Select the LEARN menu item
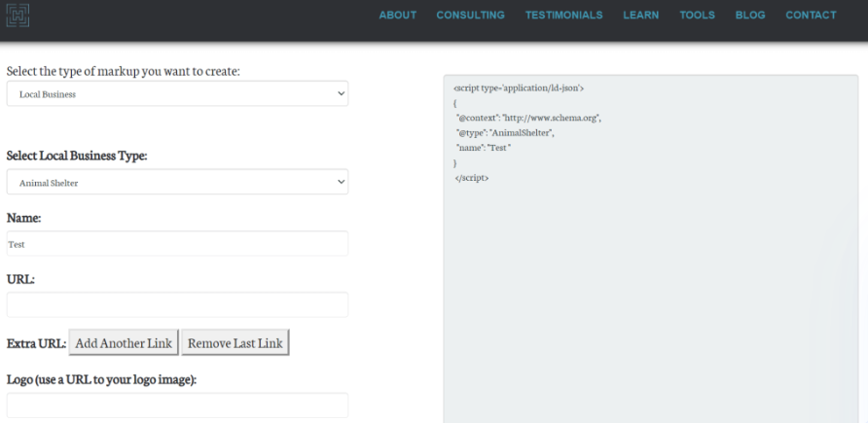 pyautogui.click(x=641, y=15)
